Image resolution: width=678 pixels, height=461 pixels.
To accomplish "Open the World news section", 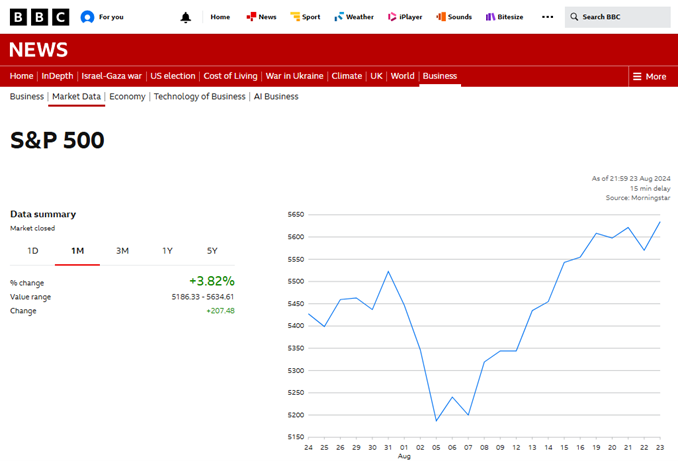I will 403,76.
